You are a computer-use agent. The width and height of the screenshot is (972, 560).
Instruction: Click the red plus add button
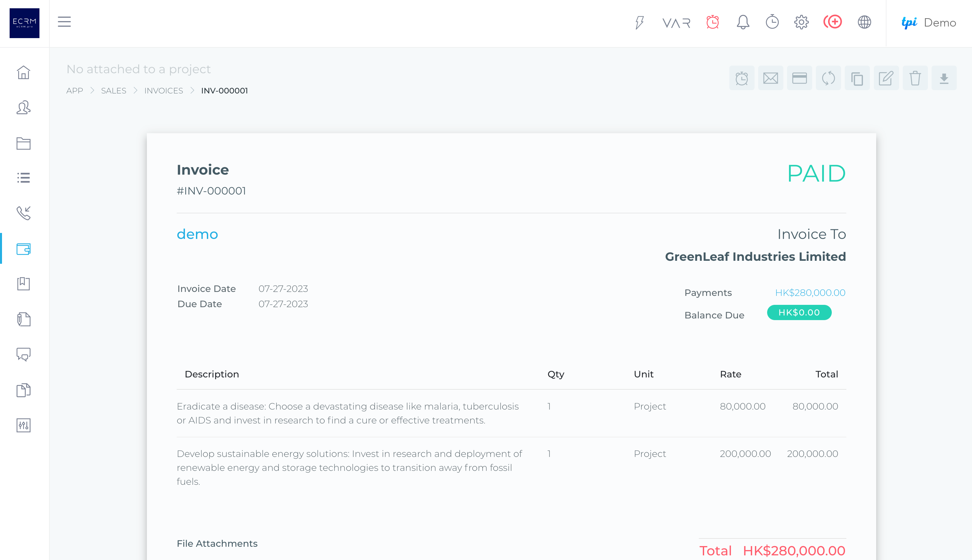point(833,22)
